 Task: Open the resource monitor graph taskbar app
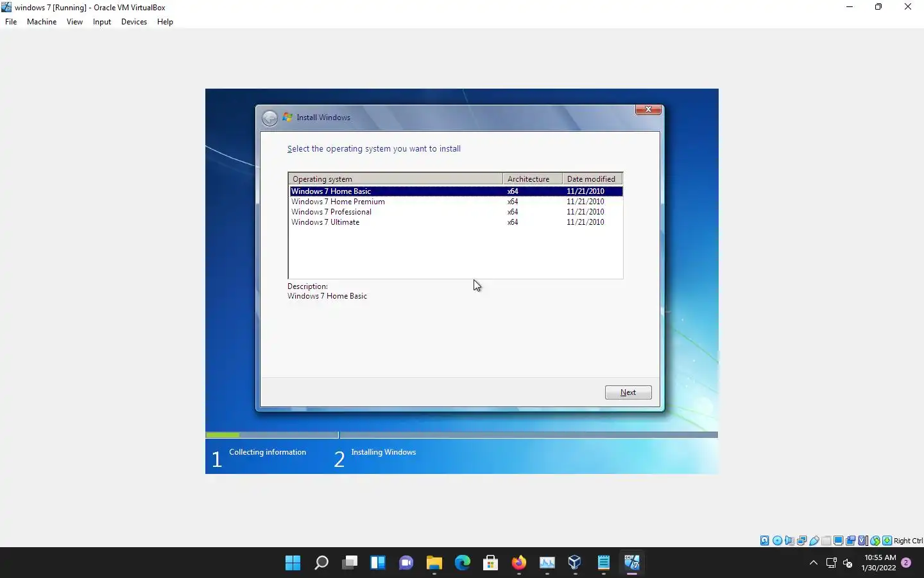pos(547,563)
